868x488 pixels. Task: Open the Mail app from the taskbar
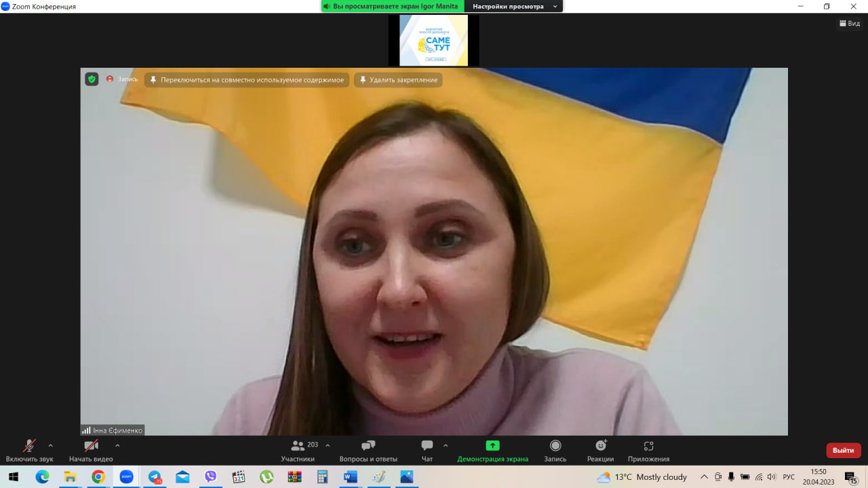point(182,476)
